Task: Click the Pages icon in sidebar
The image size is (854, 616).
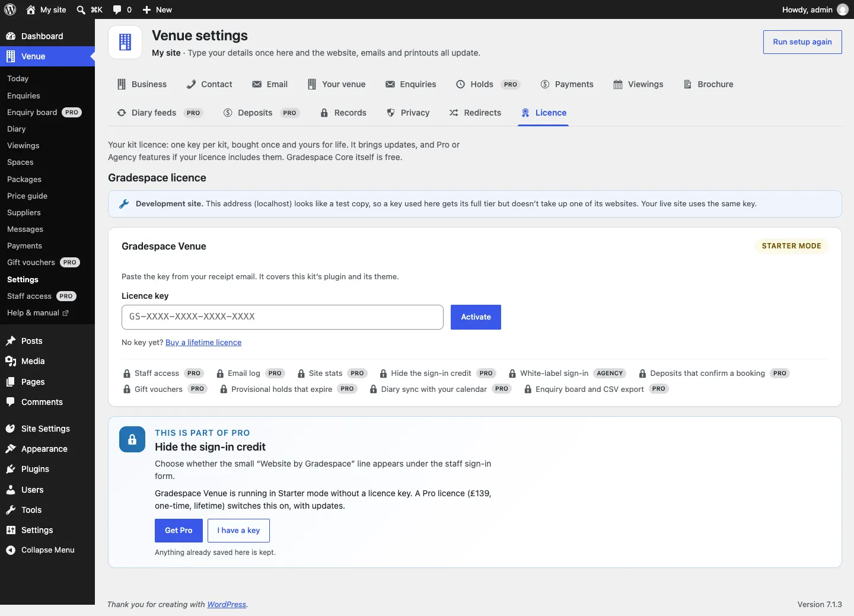Action: pyautogui.click(x=11, y=382)
